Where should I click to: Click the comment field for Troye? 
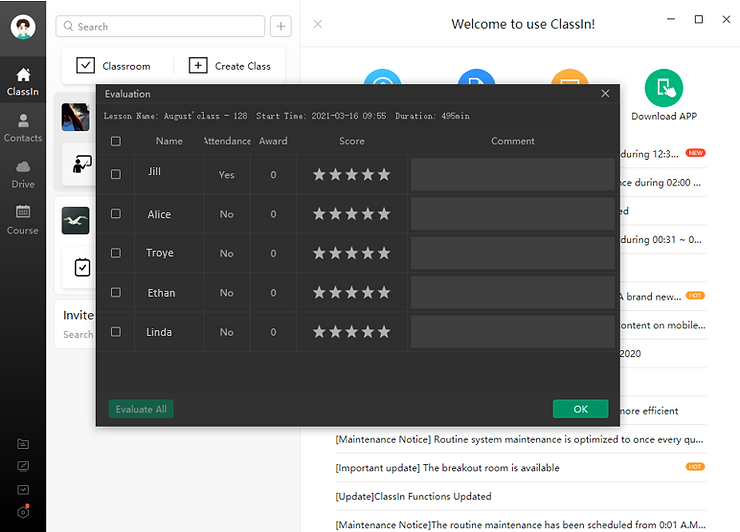[512, 253]
